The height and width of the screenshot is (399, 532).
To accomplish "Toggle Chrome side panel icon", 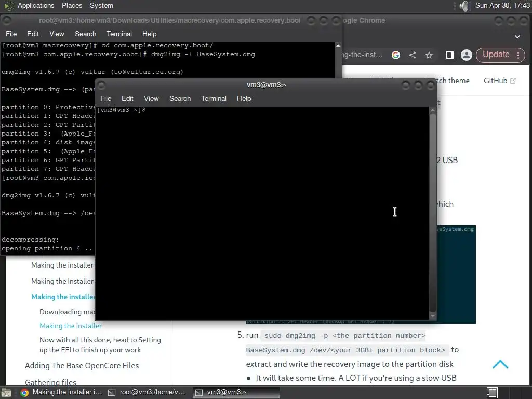I will 450,55.
